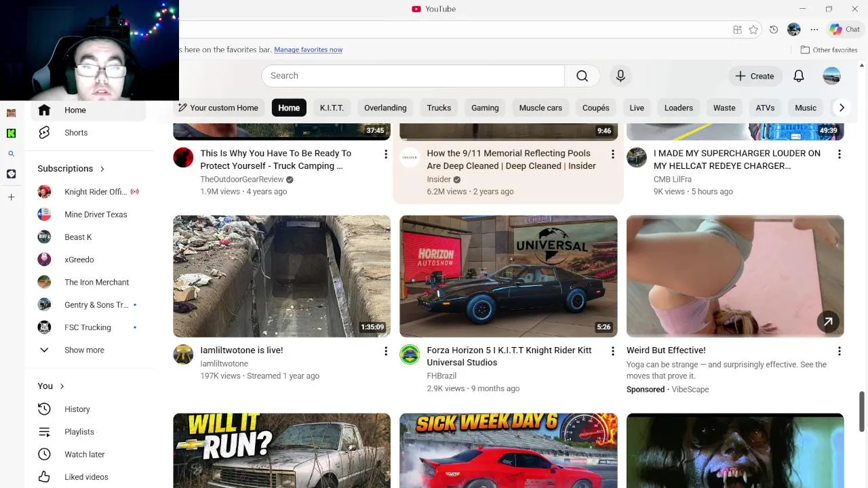Screen dimensions: 868x488
Task: Open Knight Rider Official subscription
Action: [89, 192]
